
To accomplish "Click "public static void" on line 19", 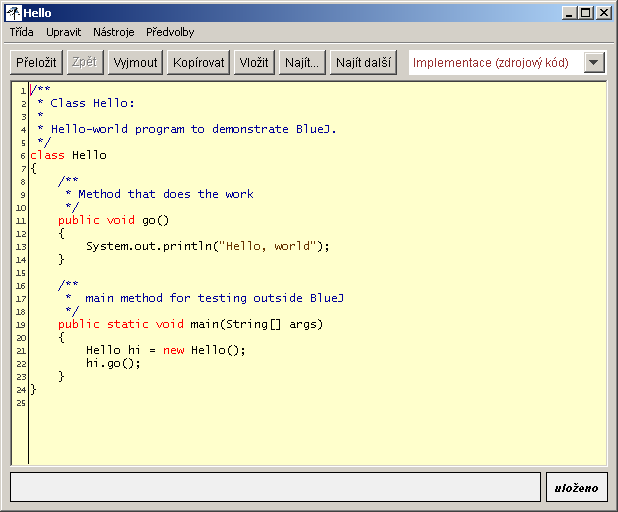I will pyautogui.click(x=121, y=324).
